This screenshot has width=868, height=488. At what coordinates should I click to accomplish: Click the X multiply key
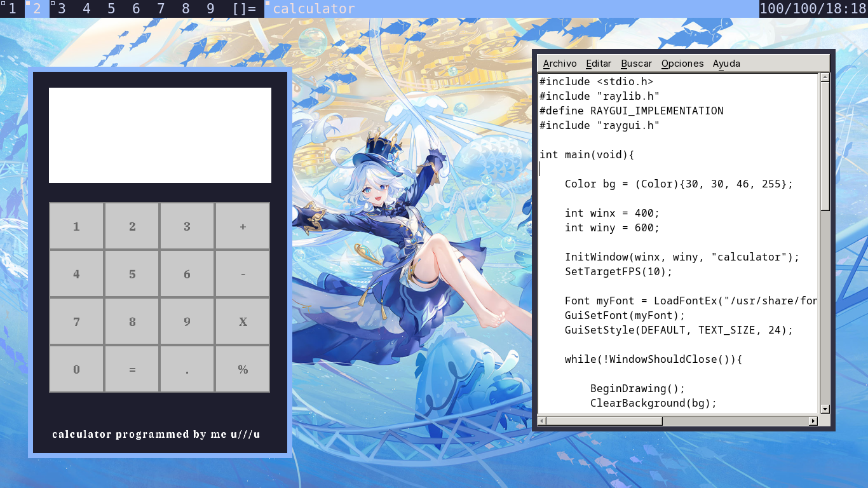243,322
